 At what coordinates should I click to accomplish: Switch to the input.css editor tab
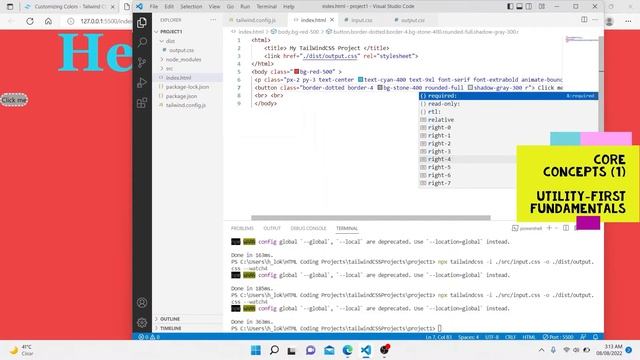coord(362,20)
